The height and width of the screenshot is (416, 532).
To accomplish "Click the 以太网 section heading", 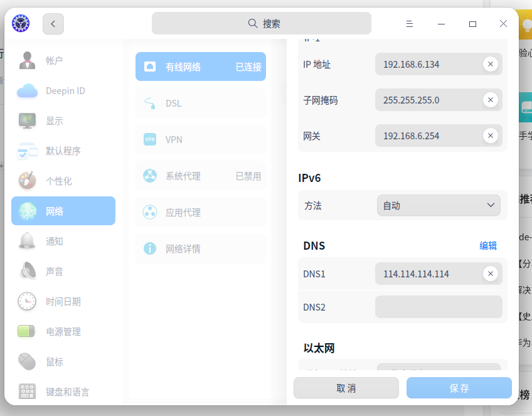I will coord(319,348).
